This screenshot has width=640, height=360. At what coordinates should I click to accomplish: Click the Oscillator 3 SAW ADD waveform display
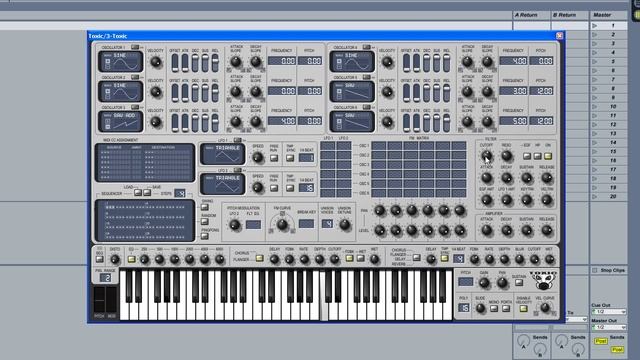click(x=121, y=121)
